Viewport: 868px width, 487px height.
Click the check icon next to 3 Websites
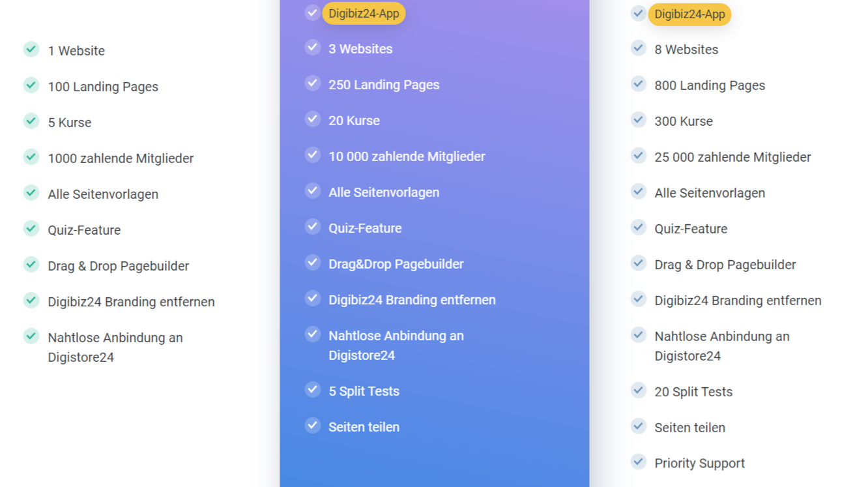click(313, 47)
